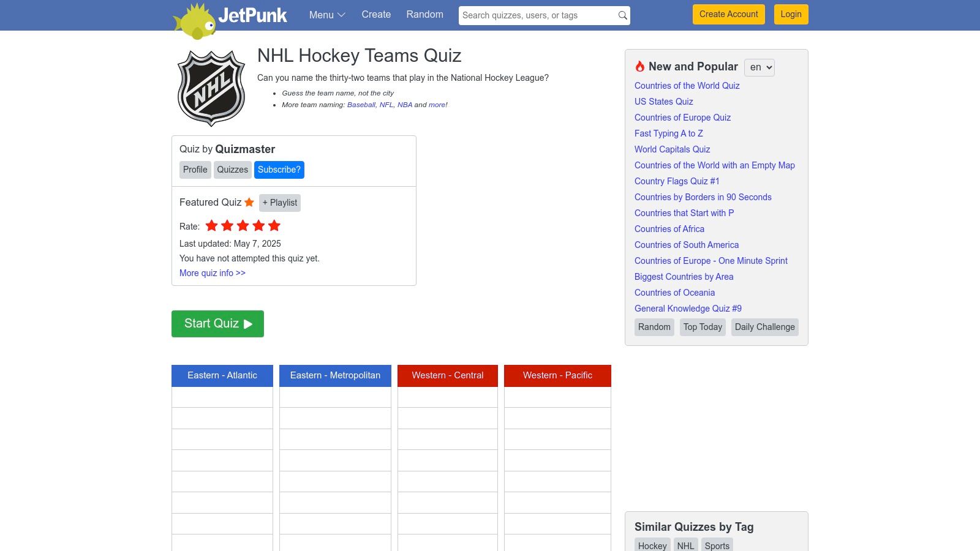This screenshot has width=980, height=551.
Task: Go to Random in top navigation
Action: point(424,15)
